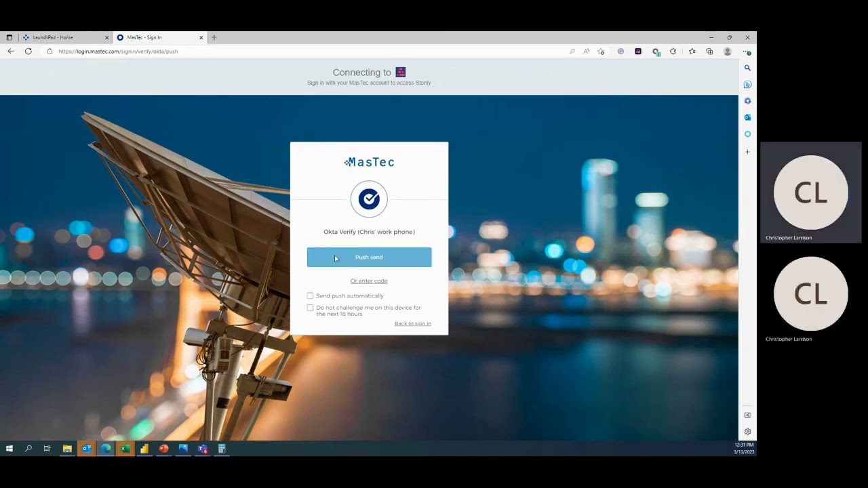Open the tab actions menu icon
The image size is (868, 488).
coord(9,37)
